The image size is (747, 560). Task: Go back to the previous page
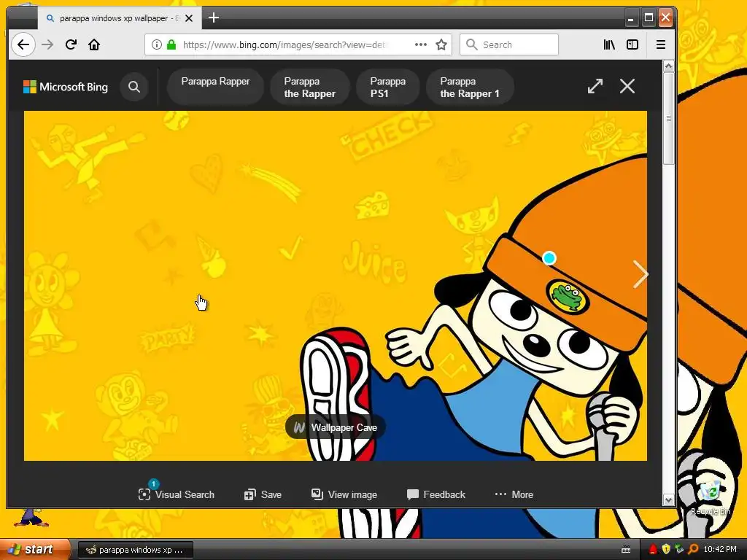tap(23, 44)
